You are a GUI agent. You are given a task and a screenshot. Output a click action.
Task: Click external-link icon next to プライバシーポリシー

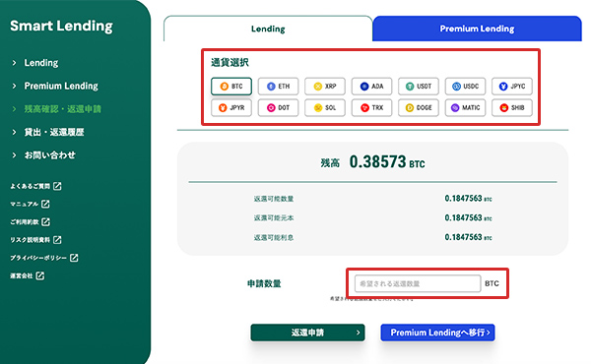[74, 258]
